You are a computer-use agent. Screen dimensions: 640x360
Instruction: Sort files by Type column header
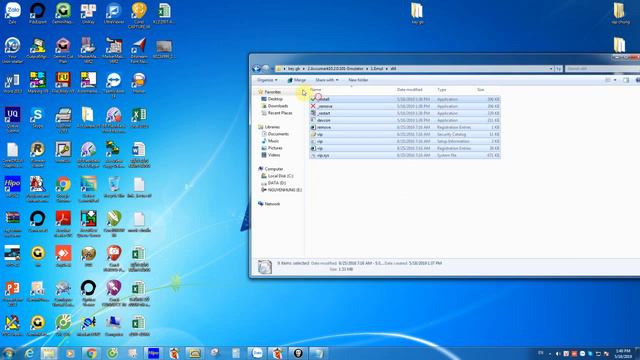coord(442,89)
